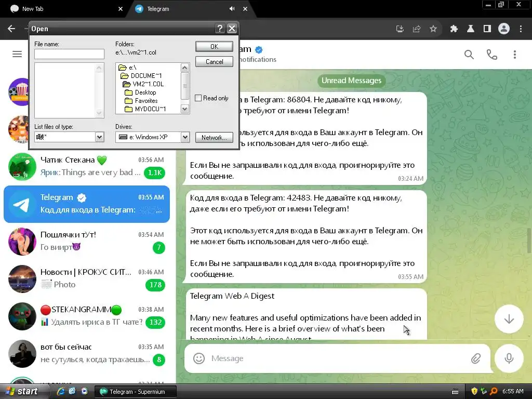The height and width of the screenshot is (399, 532).
Task: Open the emoji picker in message box
Action: pyautogui.click(x=199, y=358)
